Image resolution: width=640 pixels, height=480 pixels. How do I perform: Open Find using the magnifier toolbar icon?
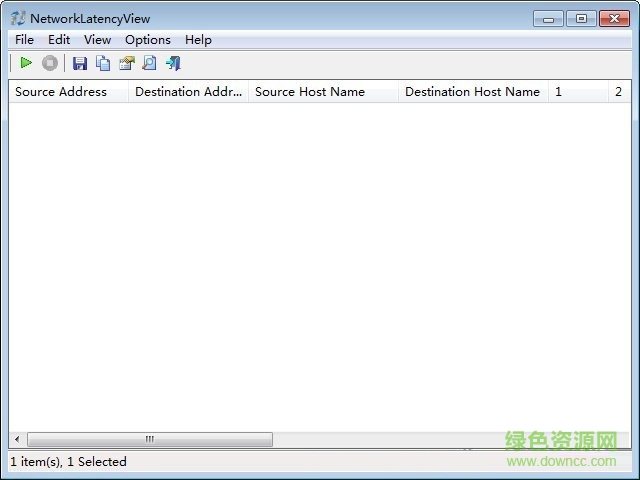pyautogui.click(x=149, y=63)
